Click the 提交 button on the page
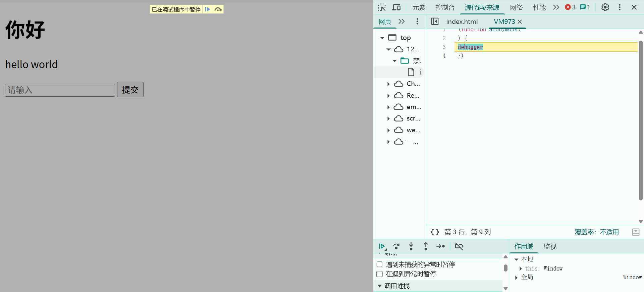This screenshot has height=292, width=644. pyautogui.click(x=130, y=90)
